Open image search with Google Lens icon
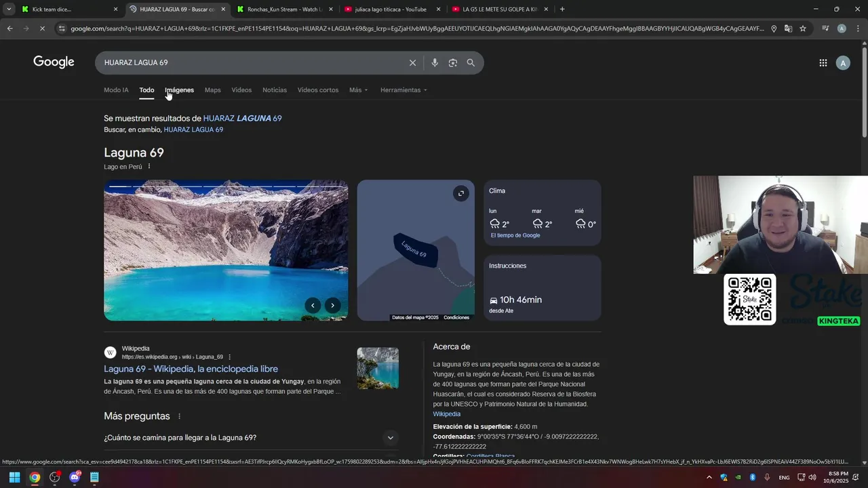This screenshot has height=488, width=868. coord(452,62)
